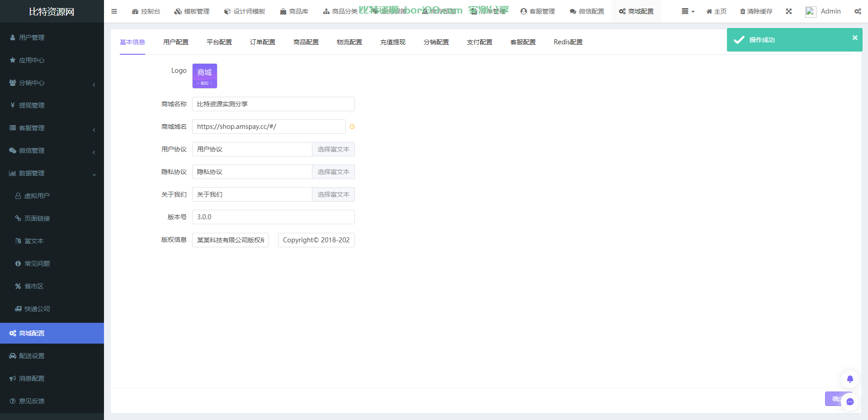Image resolution: width=868 pixels, height=420 pixels.
Task: Expand the sidebar 客服管理 chevron
Action: [x=94, y=130]
